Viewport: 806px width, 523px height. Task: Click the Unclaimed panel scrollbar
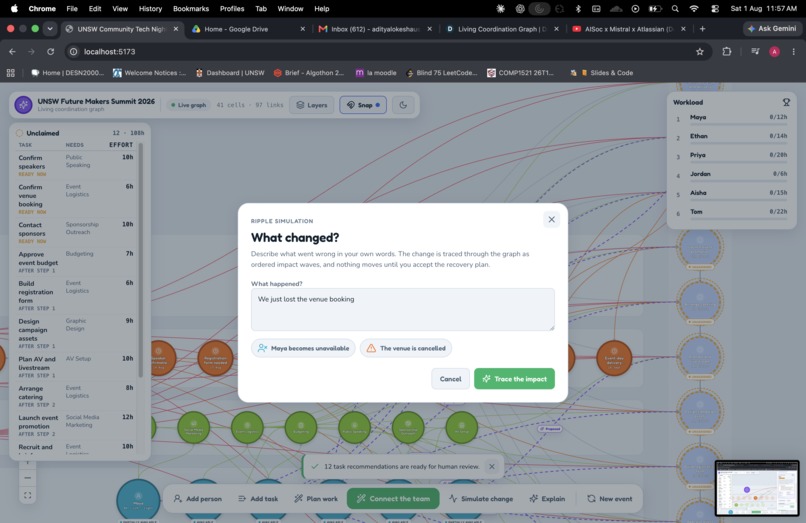(141, 260)
